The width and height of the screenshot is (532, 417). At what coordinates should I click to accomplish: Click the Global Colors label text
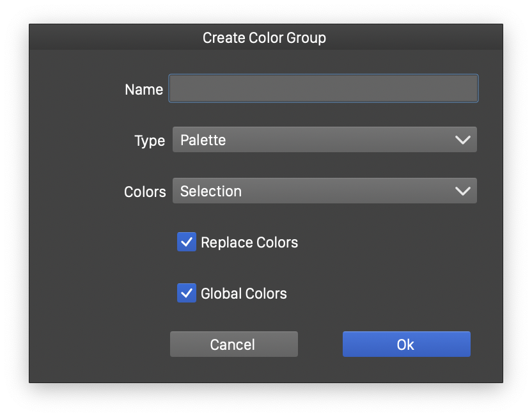244,294
